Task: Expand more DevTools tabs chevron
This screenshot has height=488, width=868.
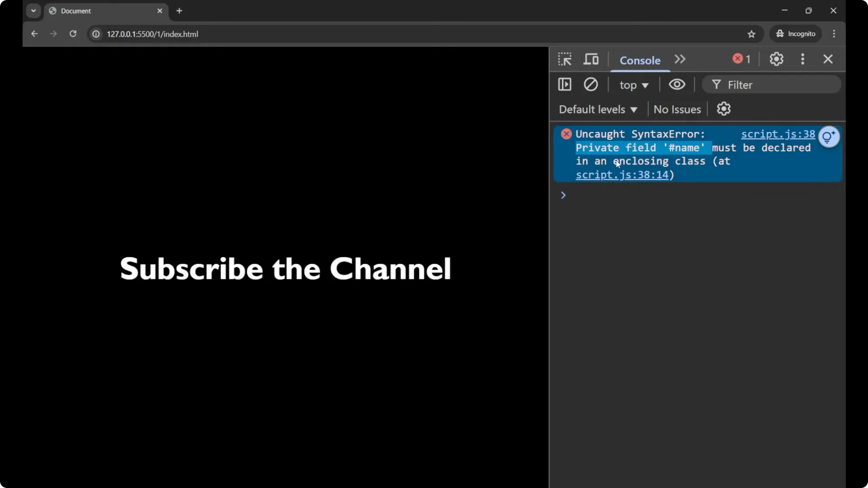Action: pos(679,59)
